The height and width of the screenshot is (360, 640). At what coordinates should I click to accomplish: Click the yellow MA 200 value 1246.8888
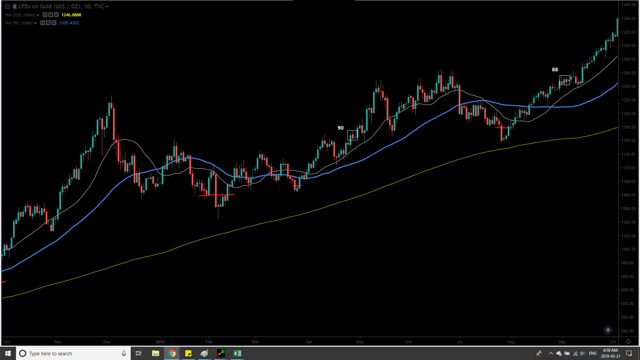click(x=71, y=15)
